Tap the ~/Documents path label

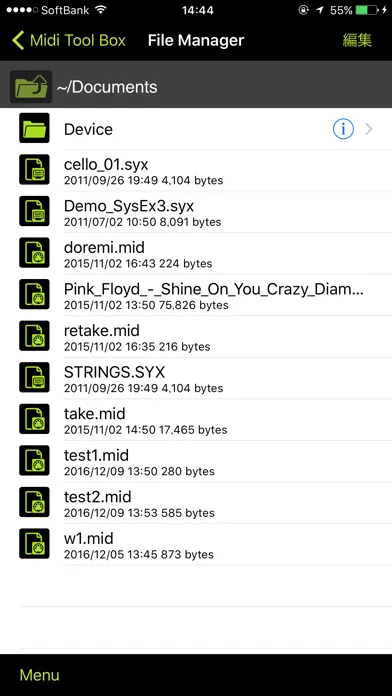pos(107,87)
